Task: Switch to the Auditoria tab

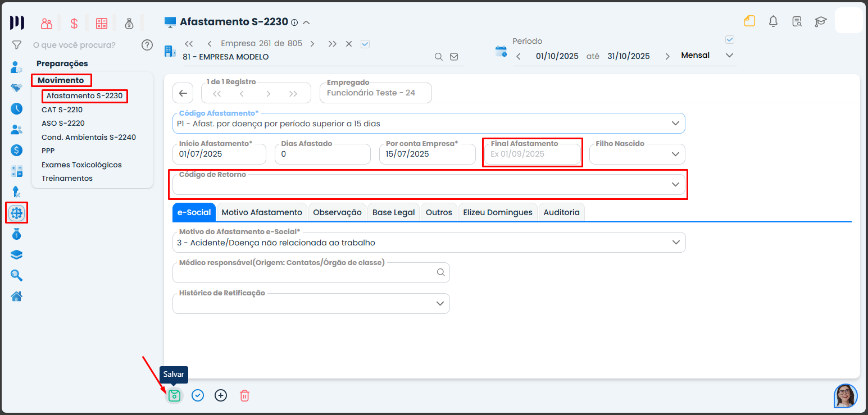Action: [x=561, y=212]
